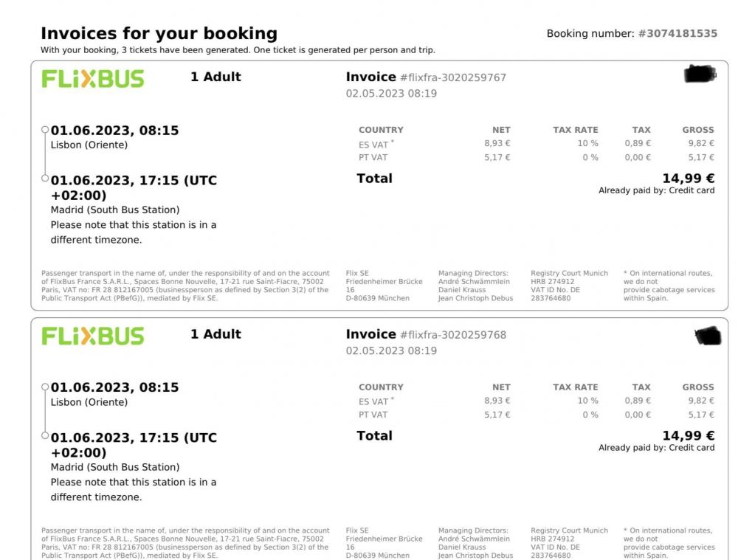Select booking number #3074181535
The height and width of the screenshot is (560, 738).
[x=677, y=34]
